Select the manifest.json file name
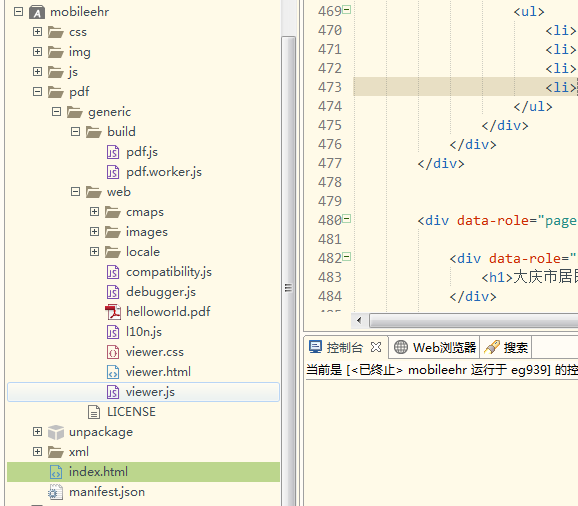 coord(107,492)
